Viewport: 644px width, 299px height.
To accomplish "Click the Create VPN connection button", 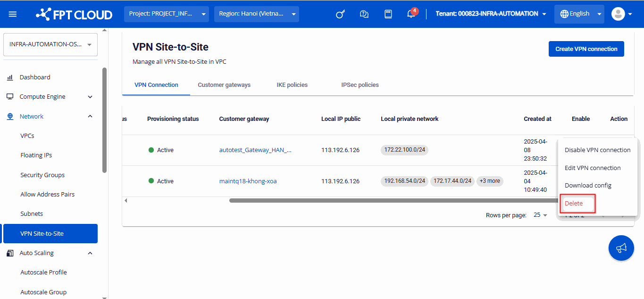I will coord(586,49).
